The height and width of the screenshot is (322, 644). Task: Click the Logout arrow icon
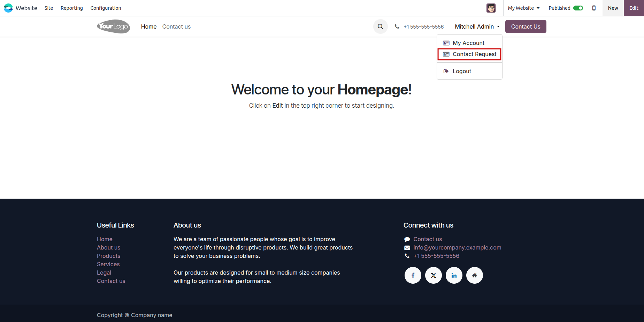(446, 71)
